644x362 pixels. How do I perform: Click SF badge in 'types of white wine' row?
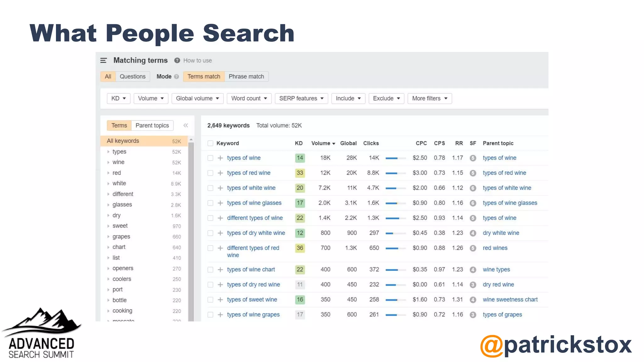coord(473,188)
